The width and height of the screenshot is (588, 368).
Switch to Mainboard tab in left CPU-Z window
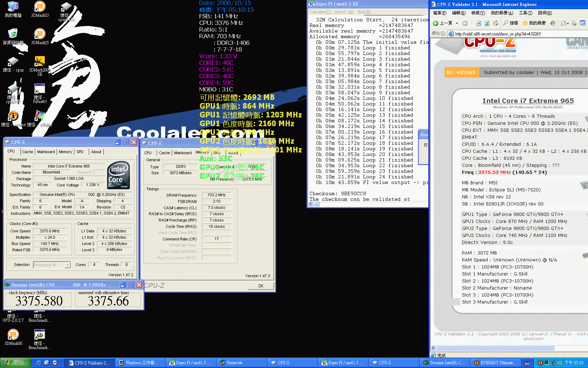(x=46, y=152)
